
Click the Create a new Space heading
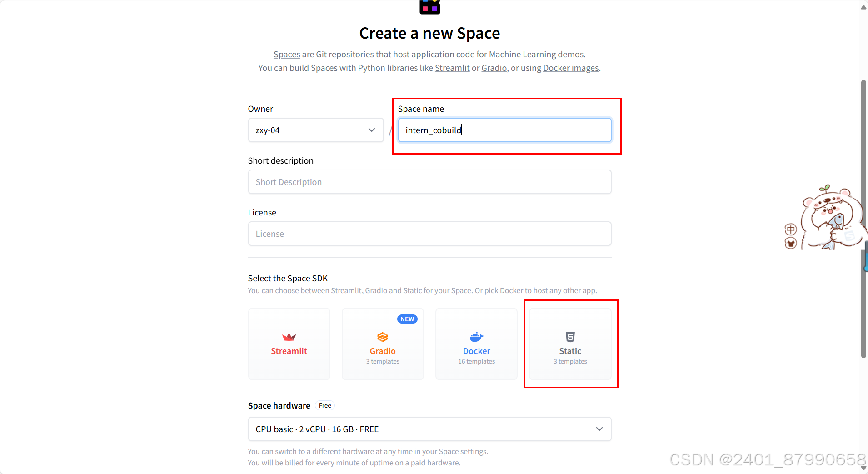(429, 33)
